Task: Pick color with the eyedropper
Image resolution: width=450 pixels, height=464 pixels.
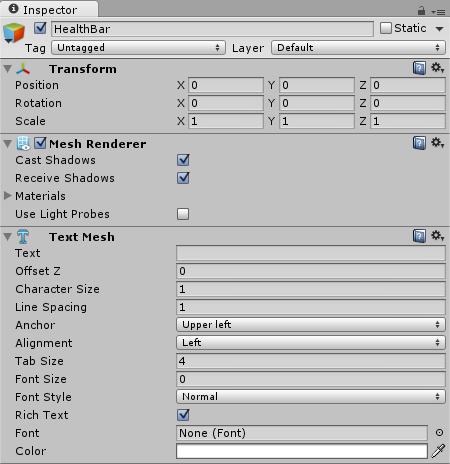Action: [438, 451]
